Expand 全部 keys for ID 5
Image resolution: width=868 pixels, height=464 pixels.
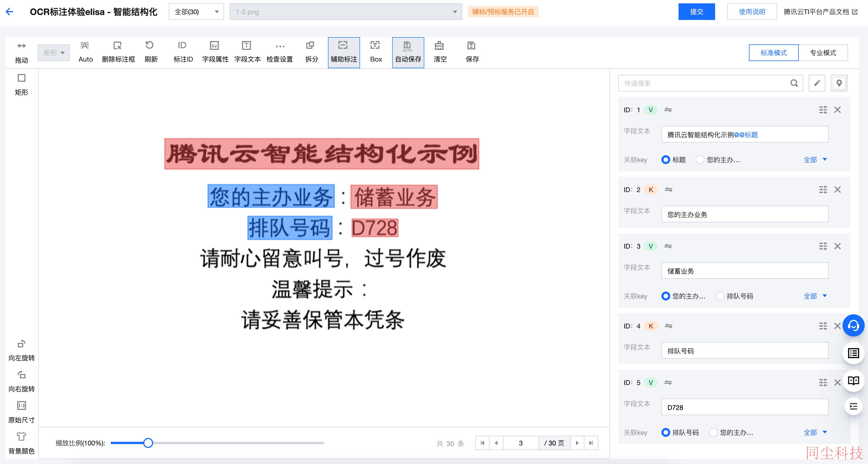pyautogui.click(x=815, y=432)
